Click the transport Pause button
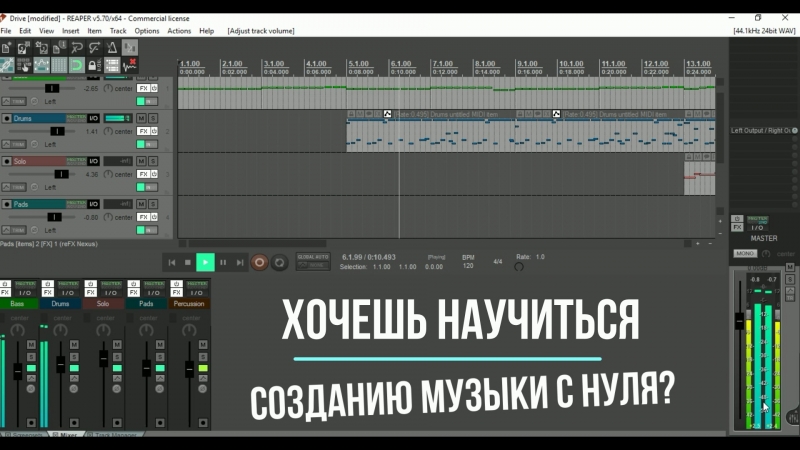Screen dimensions: 800x450 pyautogui.click(x=223, y=262)
